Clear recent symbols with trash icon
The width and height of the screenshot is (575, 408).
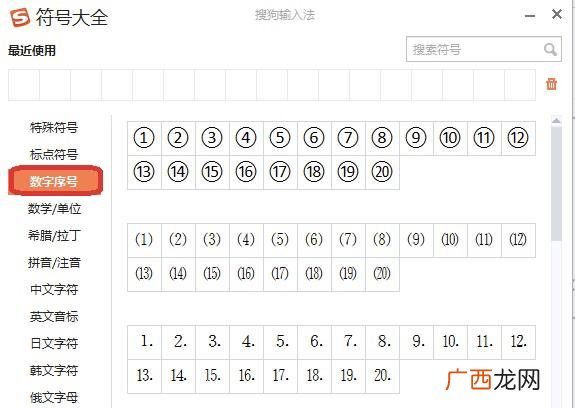[x=551, y=84]
